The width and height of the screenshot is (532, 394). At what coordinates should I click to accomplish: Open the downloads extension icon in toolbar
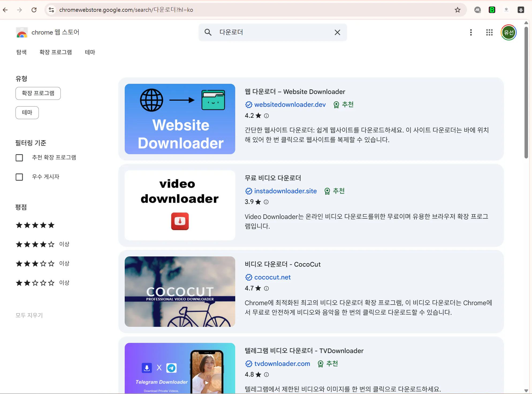521,10
